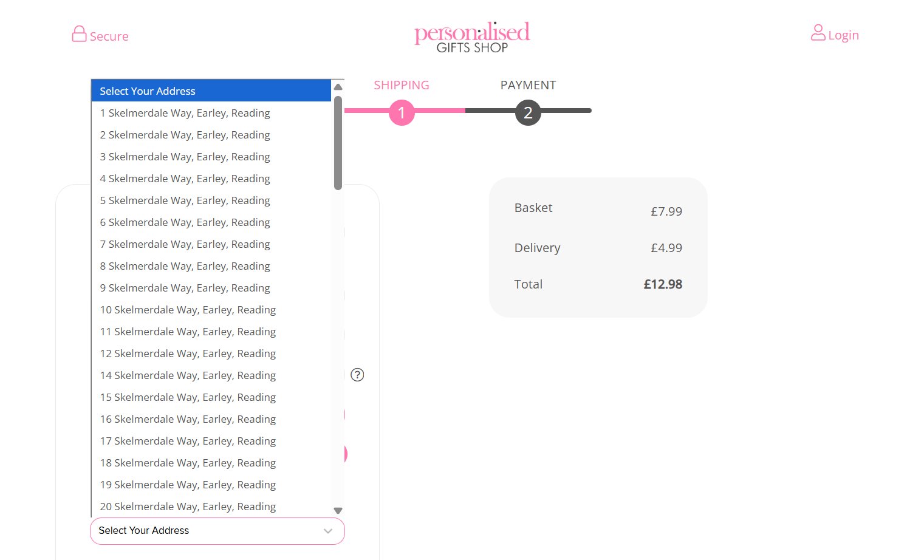Click the Shipping step 1 circle
Viewport: 924px width, 560px height.
point(402,113)
